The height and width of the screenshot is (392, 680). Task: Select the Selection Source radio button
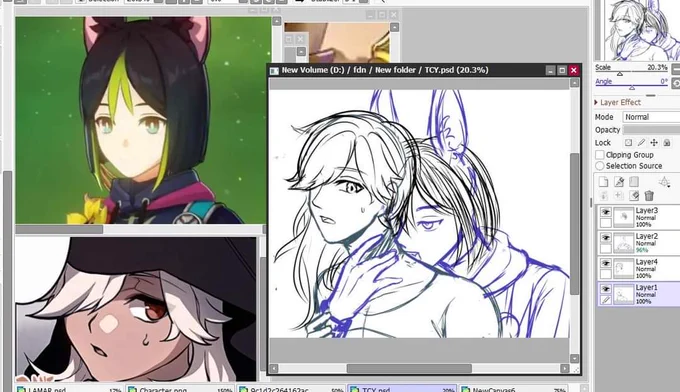click(600, 166)
